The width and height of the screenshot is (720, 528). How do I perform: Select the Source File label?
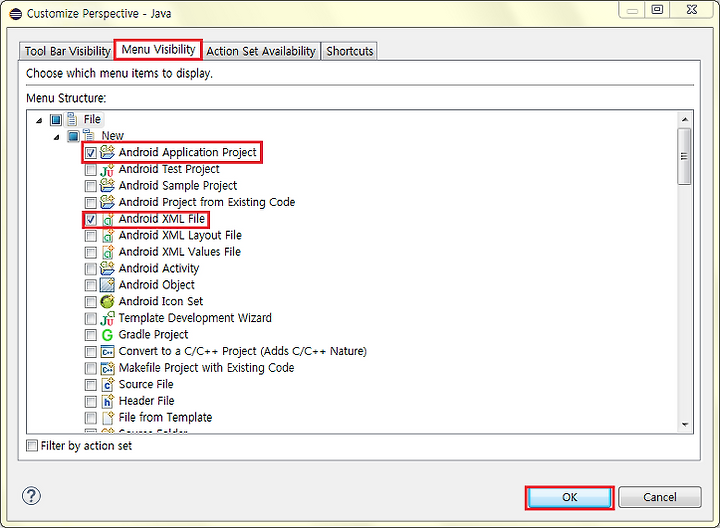coord(146,384)
